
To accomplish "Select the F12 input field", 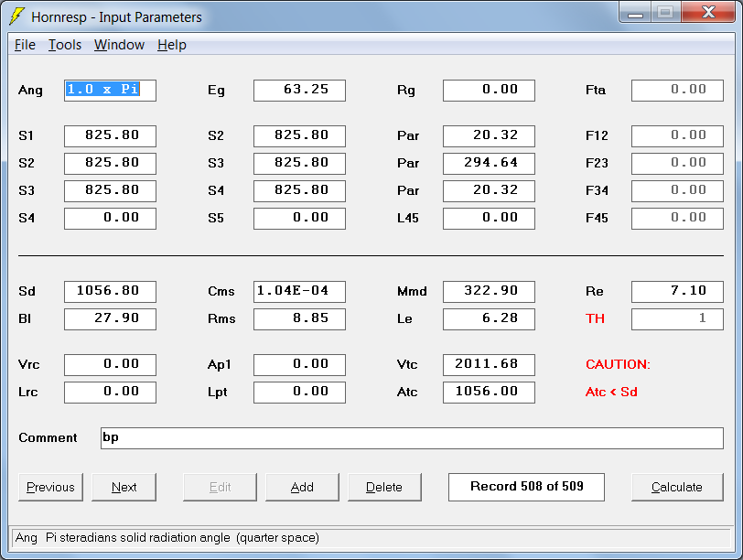I will click(678, 136).
